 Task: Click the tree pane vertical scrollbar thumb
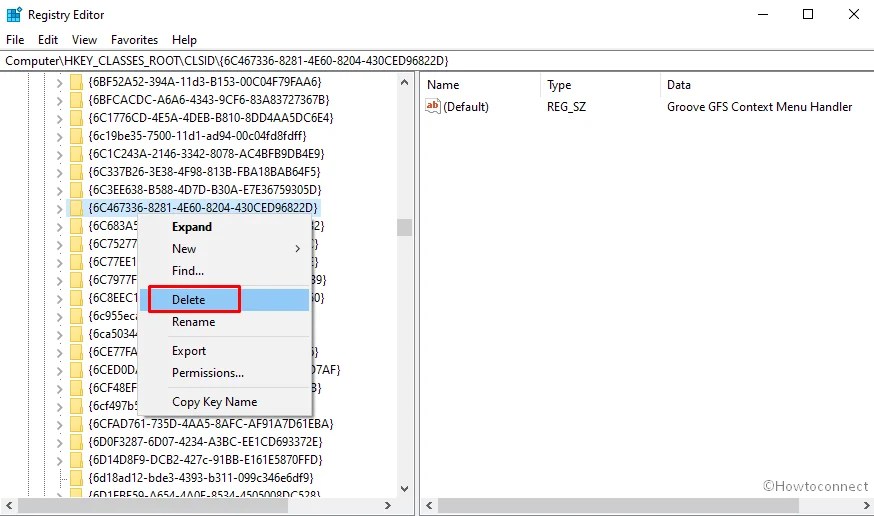pos(405,227)
